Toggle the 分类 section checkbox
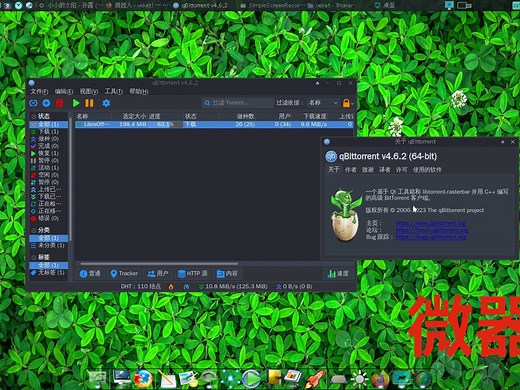The height and width of the screenshot is (390, 520). [x=34, y=230]
